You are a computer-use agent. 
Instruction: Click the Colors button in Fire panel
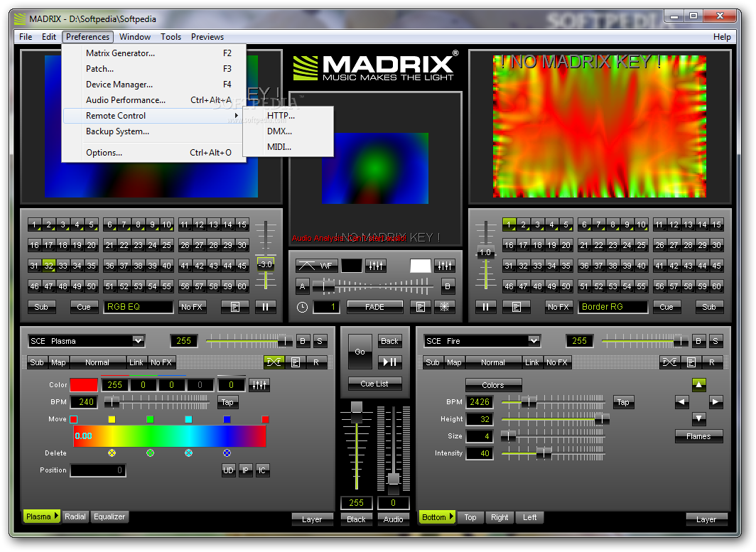[x=493, y=385]
